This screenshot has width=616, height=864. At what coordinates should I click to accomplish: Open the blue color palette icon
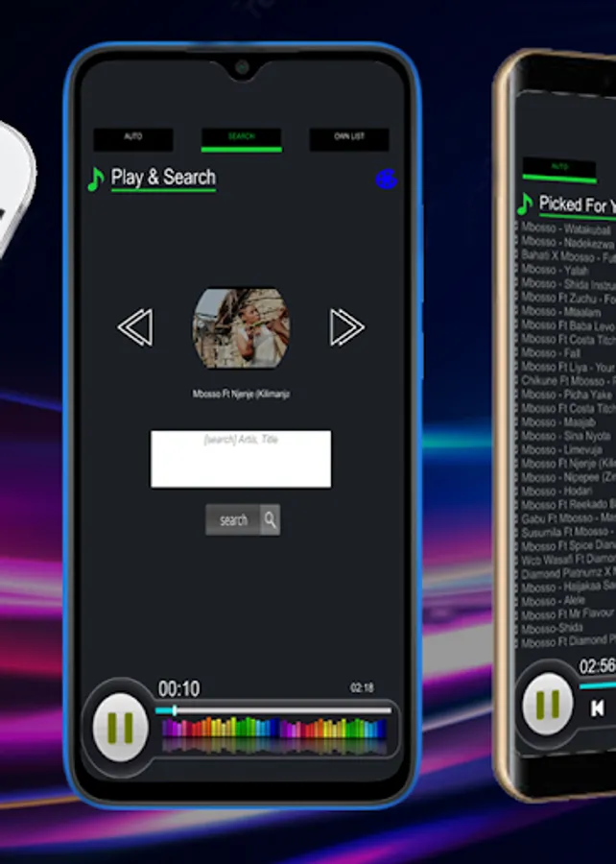pos(387,180)
